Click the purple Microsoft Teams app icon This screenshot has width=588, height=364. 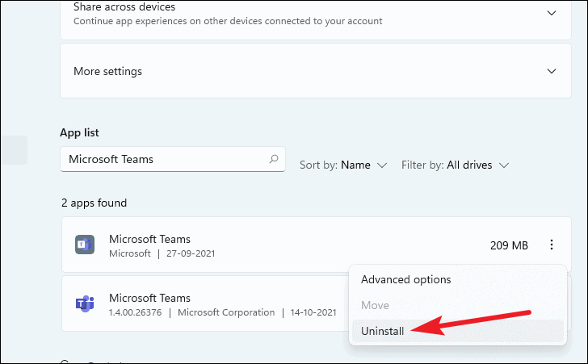85,303
